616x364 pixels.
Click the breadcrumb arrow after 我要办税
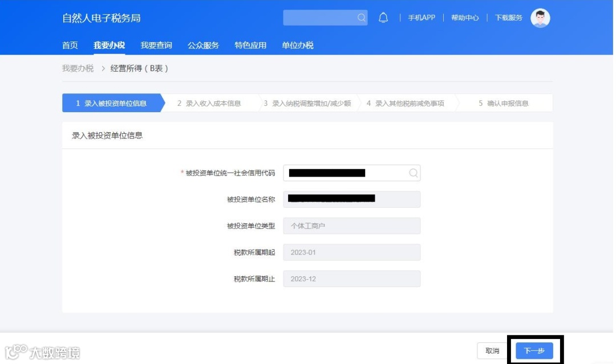click(x=103, y=69)
